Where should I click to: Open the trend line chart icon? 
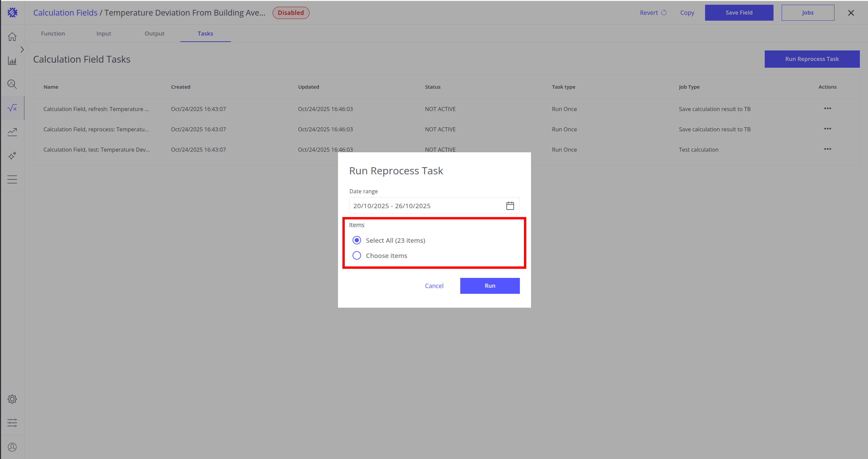pyautogui.click(x=12, y=132)
